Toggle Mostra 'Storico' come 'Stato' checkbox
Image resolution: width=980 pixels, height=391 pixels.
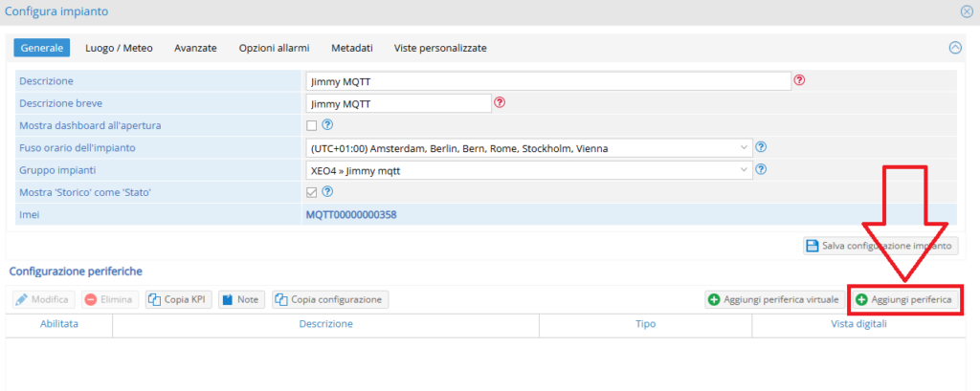tap(311, 192)
